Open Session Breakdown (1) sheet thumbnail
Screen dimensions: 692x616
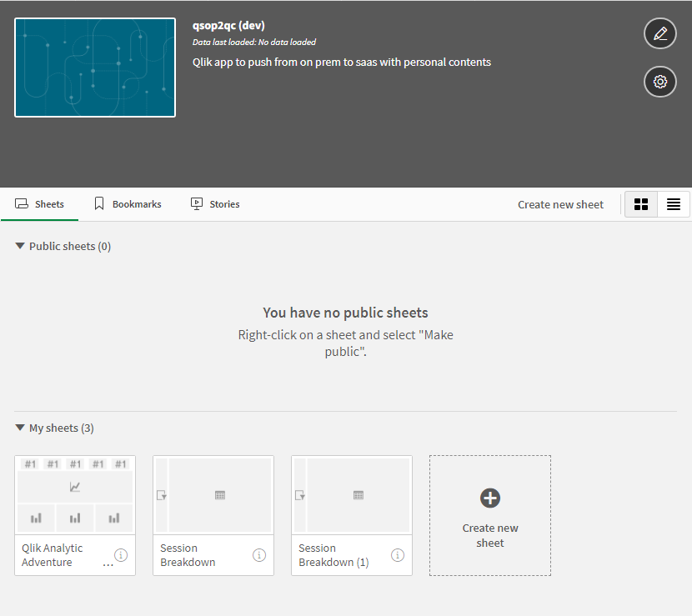coord(352,495)
